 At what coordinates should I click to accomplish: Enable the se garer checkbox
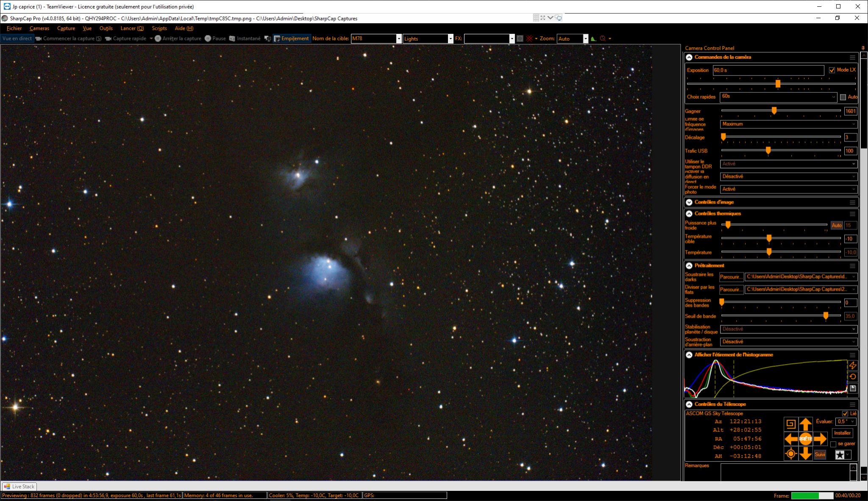pyautogui.click(x=833, y=444)
